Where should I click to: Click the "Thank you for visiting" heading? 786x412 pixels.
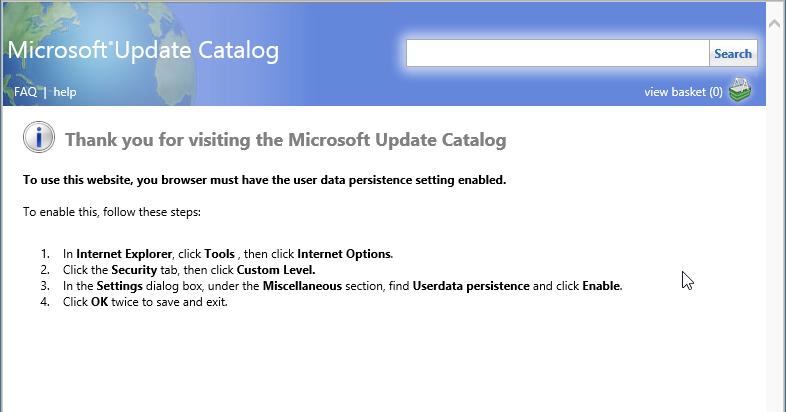[x=285, y=139]
